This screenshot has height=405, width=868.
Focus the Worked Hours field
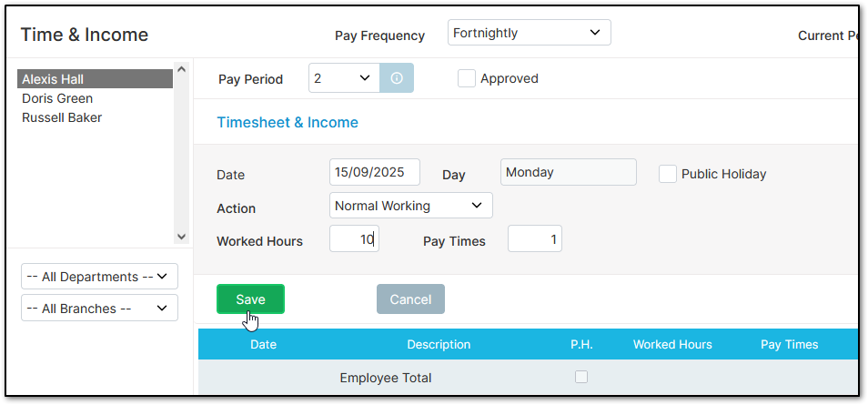[354, 239]
